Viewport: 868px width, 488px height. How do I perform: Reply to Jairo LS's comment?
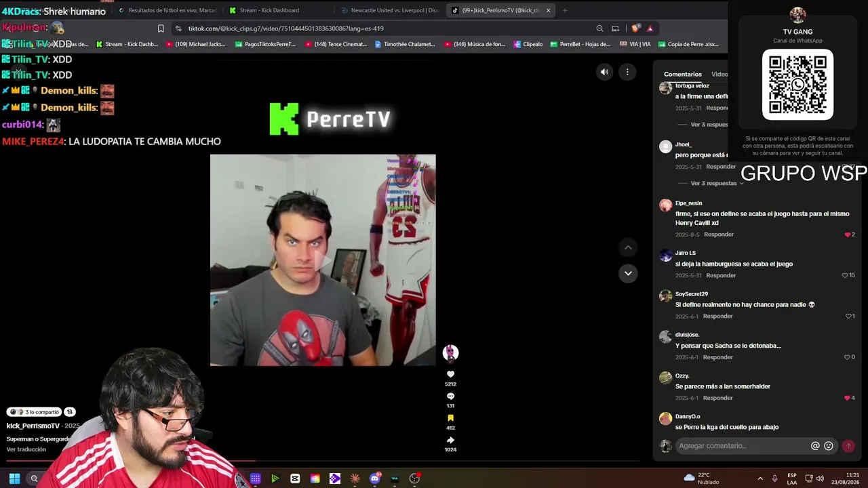tap(721, 275)
